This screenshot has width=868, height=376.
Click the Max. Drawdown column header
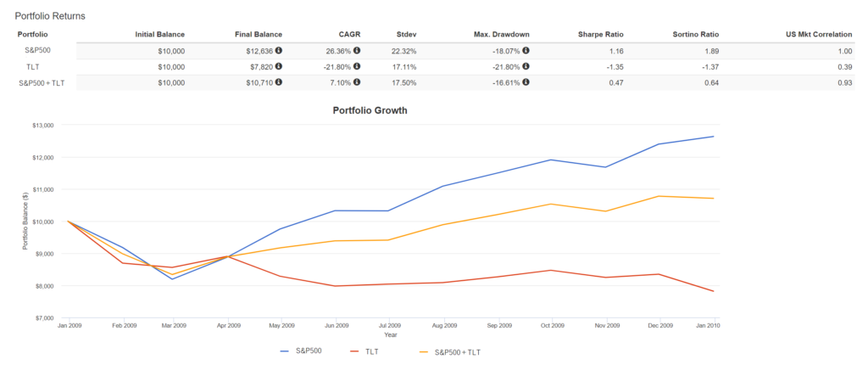coord(501,35)
